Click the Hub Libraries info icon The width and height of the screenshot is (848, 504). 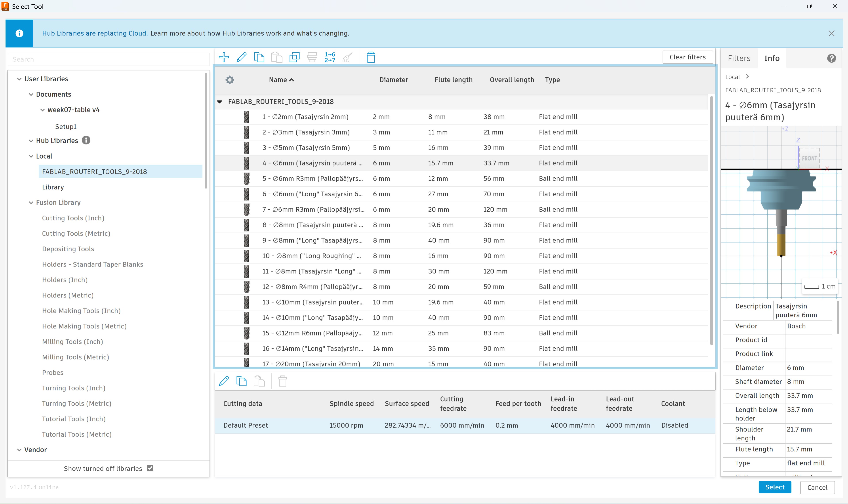(x=86, y=140)
